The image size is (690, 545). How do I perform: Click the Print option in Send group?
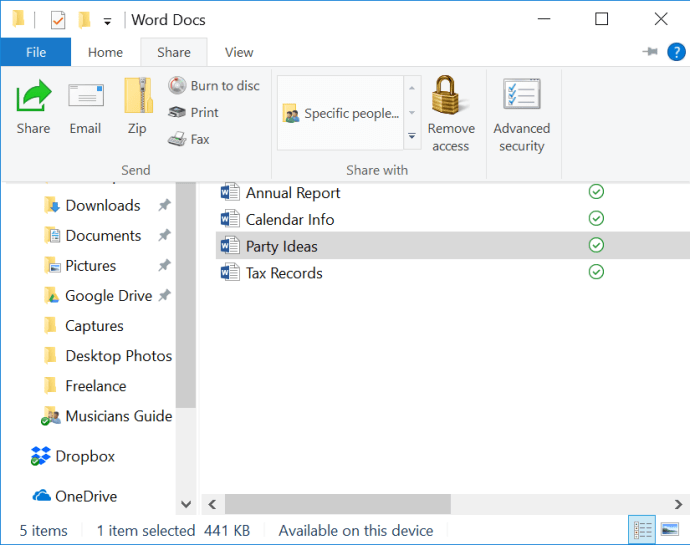click(193, 112)
